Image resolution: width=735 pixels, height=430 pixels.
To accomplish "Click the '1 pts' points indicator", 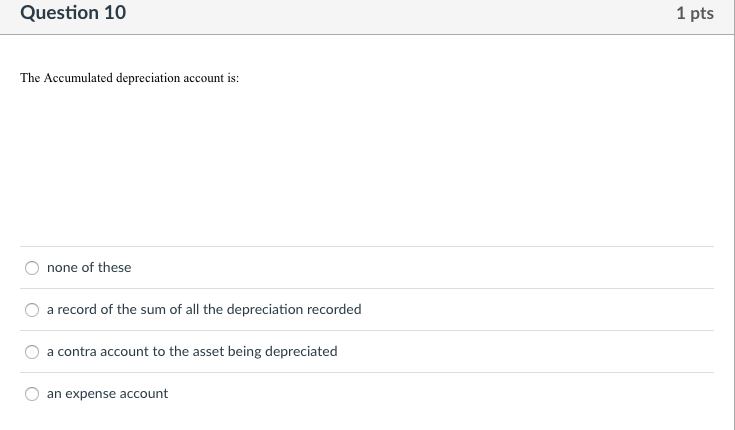I will (695, 13).
